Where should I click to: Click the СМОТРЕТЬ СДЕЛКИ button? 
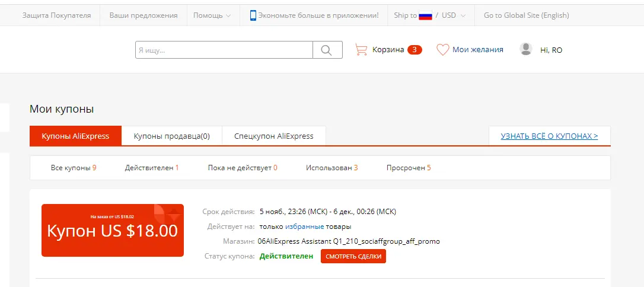353,256
